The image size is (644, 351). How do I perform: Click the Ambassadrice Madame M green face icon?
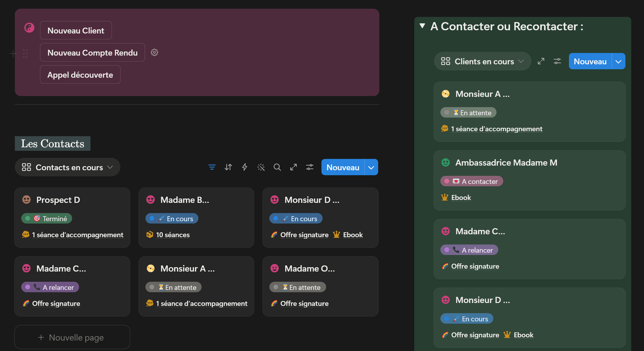(446, 162)
